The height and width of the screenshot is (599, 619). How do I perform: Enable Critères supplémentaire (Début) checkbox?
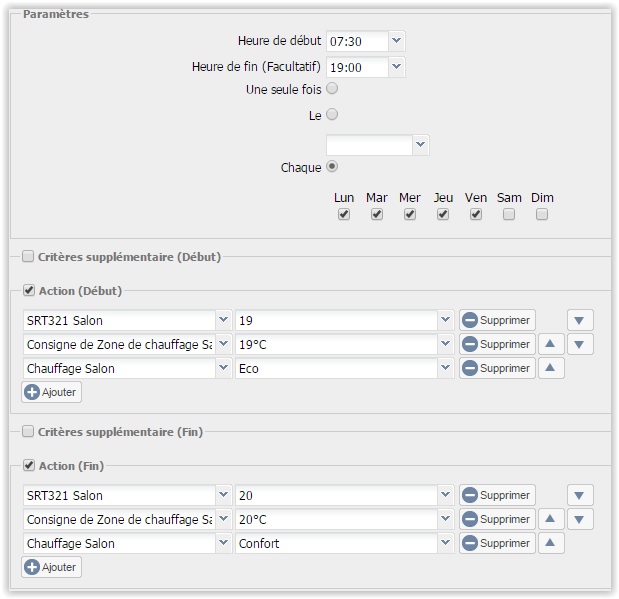click(x=28, y=256)
